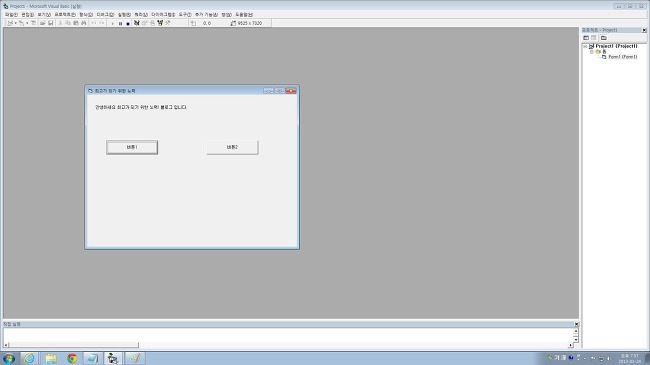Click the Add Form toolbar icon
The image size is (650, 365).
pos(21,23)
